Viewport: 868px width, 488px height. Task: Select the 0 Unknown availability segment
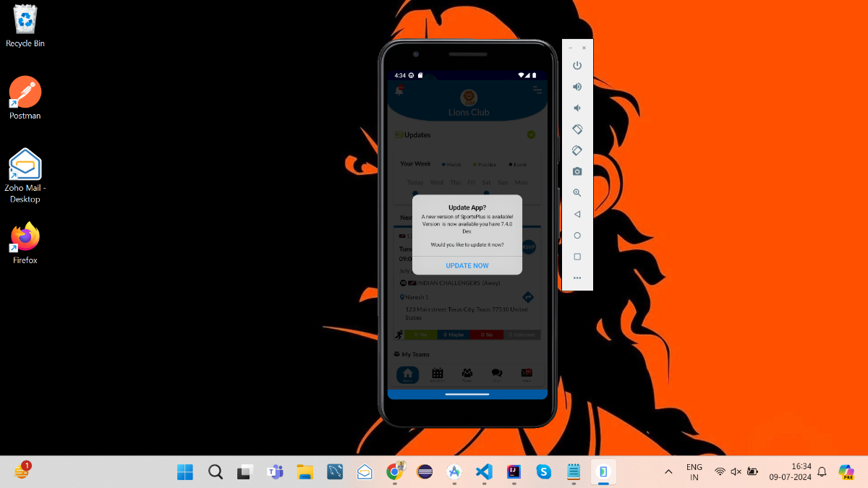click(x=522, y=335)
